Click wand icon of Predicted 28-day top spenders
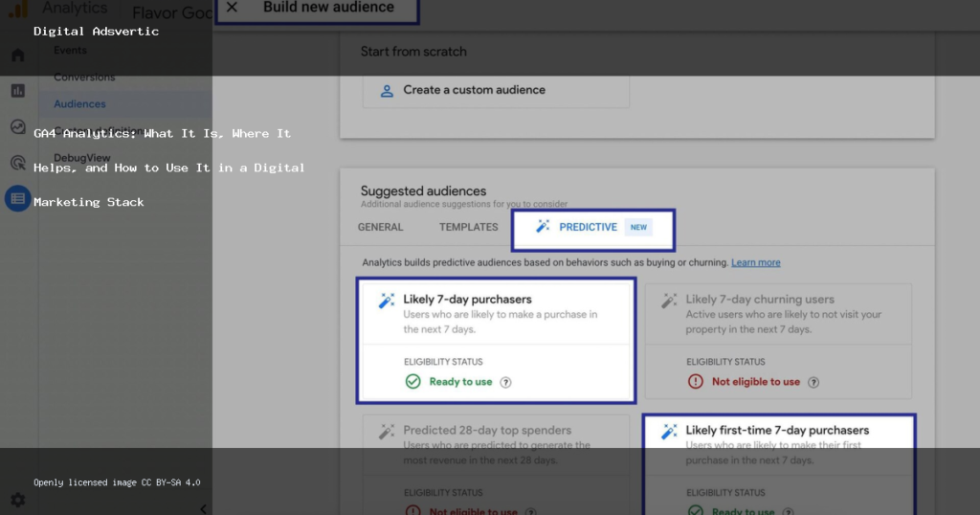Image resolution: width=980 pixels, height=515 pixels. pos(387,432)
